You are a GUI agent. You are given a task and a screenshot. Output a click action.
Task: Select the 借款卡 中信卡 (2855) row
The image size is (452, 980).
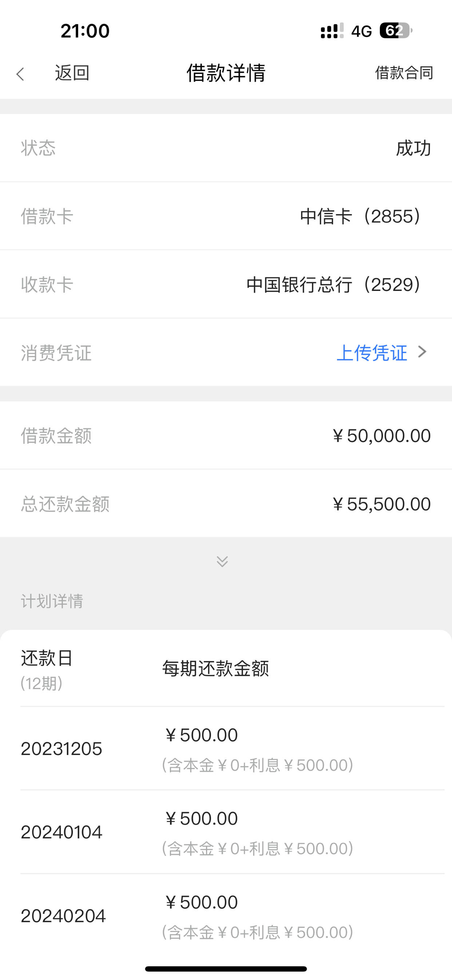click(226, 216)
